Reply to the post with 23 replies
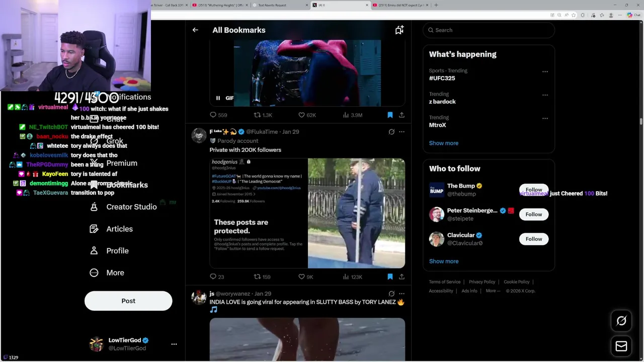The width and height of the screenshot is (644, 362). (x=217, y=277)
